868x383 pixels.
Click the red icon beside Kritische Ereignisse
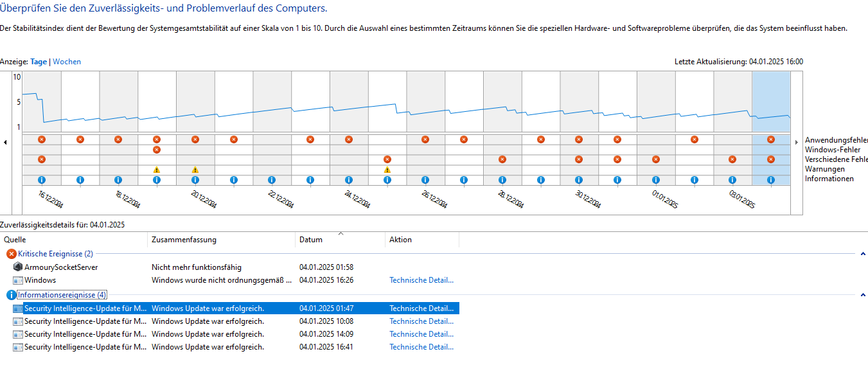pyautogui.click(x=11, y=254)
